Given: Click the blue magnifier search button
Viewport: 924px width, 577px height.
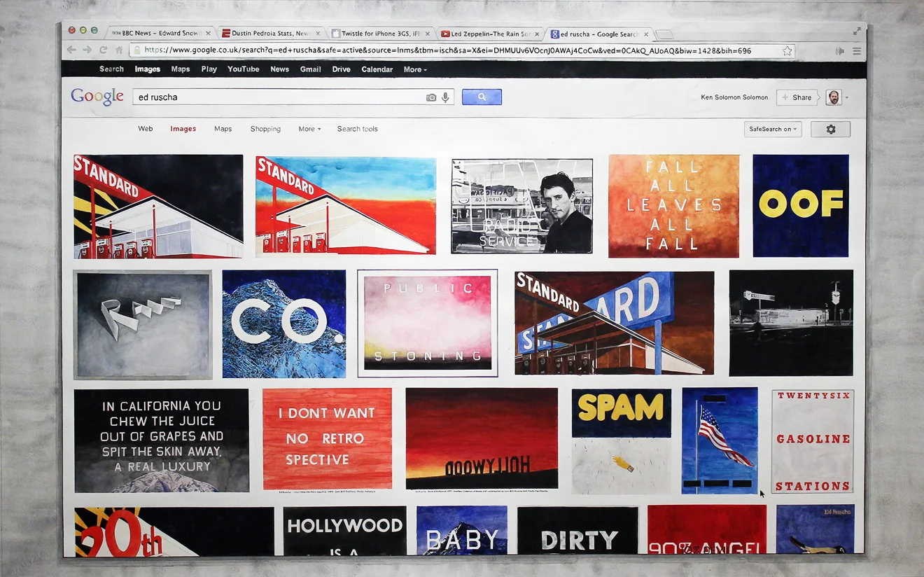Looking at the screenshot, I should 482,97.
